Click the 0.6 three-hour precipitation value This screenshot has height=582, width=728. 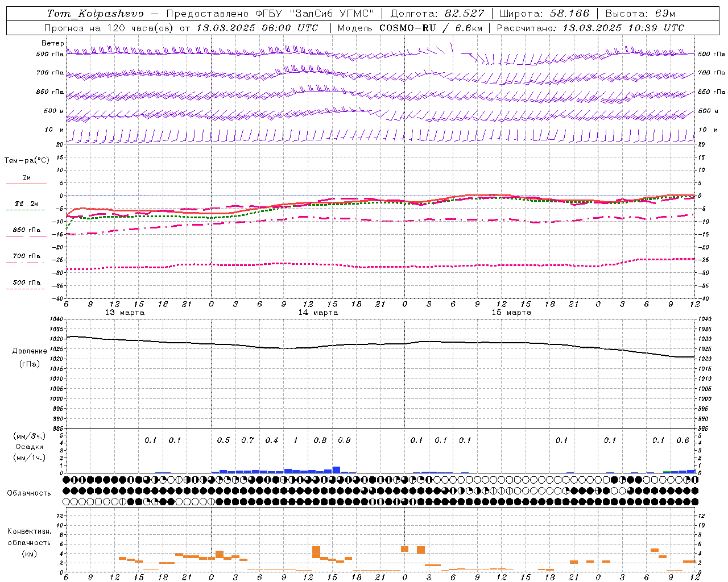click(x=682, y=440)
